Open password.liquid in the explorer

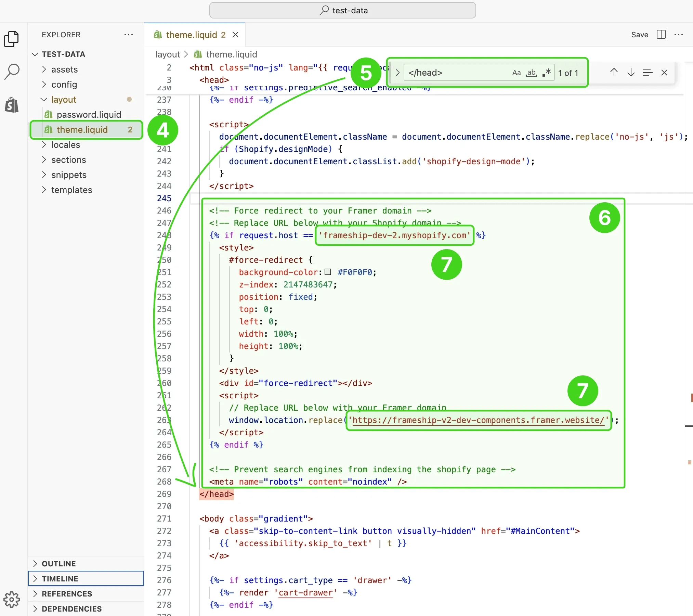[x=89, y=115]
